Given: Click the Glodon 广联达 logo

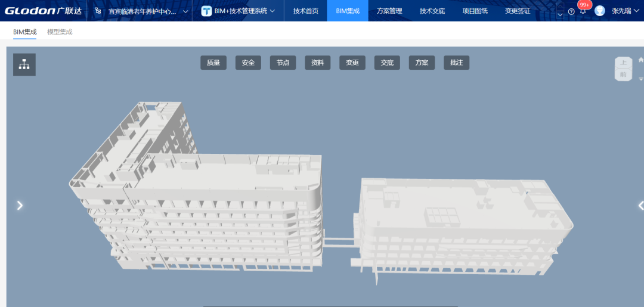Looking at the screenshot, I should pos(44,11).
